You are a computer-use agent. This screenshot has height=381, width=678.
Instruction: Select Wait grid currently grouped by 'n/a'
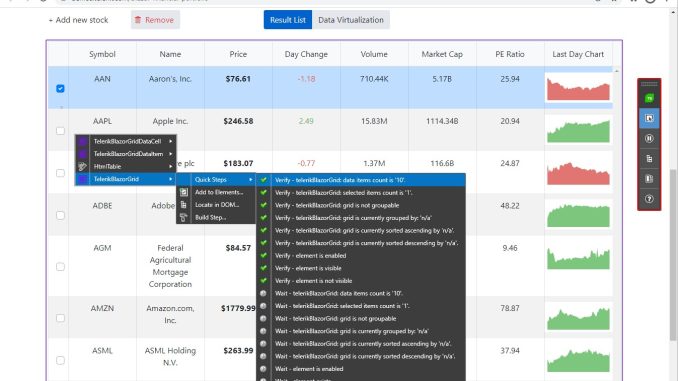361,331
